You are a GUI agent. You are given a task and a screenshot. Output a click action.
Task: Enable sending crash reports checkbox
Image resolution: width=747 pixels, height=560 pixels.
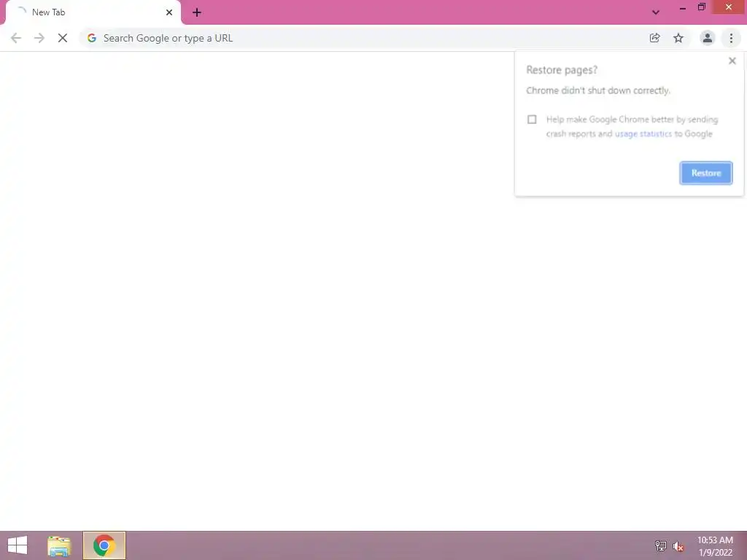tap(532, 120)
